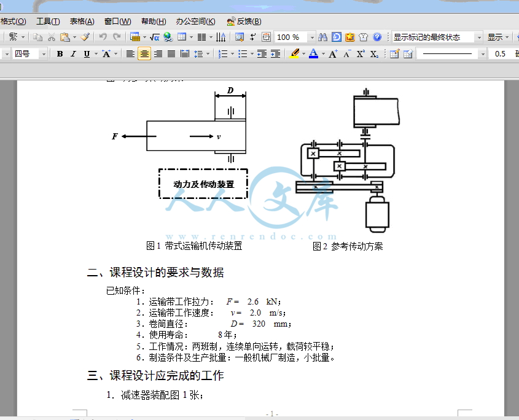The width and height of the screenshot is (519, 420).
Task: Click the Draw Table pencil icon
Action: tap(394, 54)
